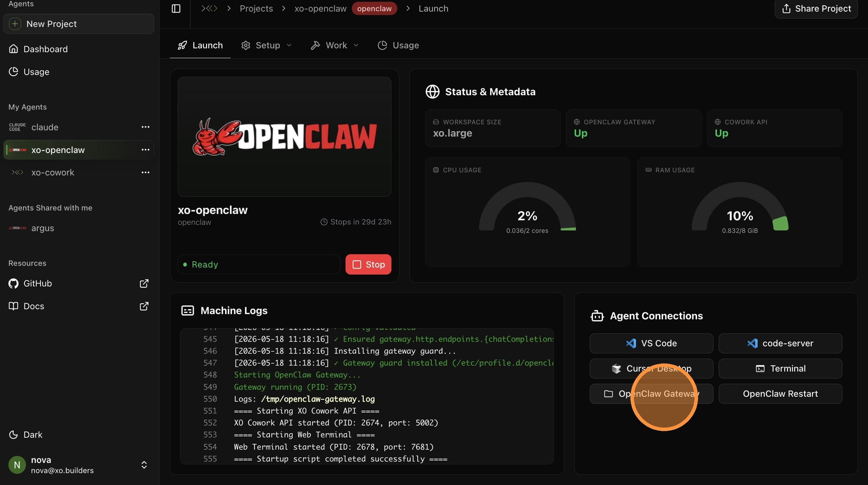Click the Share Project button

816,8
